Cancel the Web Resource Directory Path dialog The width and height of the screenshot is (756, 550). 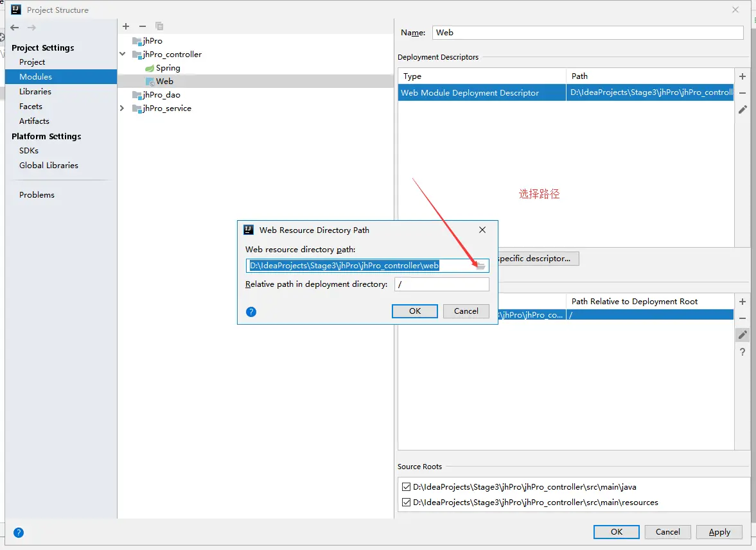(x=466, y=311)
